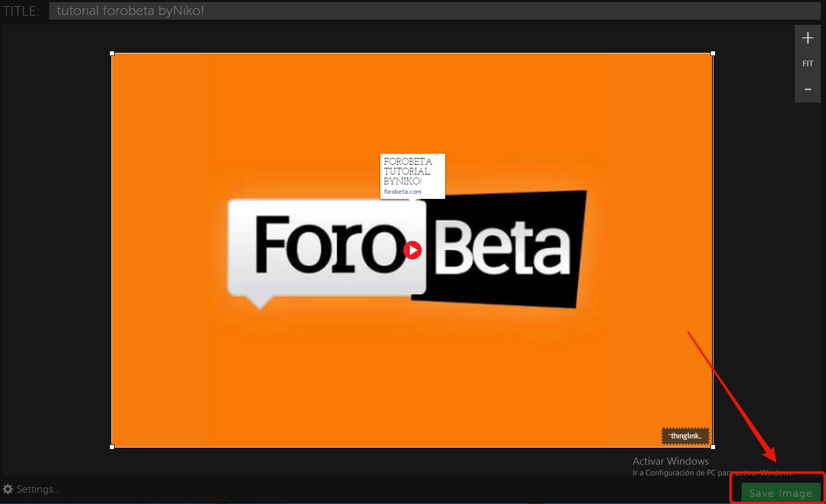This screenshot has height=504, width=826.
Task: Click the bottom-right image corner handle
Action: (713, 447)
